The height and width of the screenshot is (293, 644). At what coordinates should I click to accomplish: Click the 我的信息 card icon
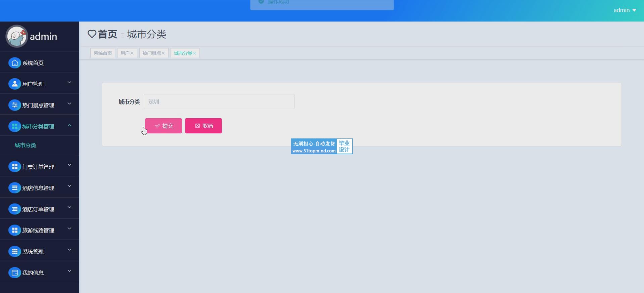(x=14, y=273)
